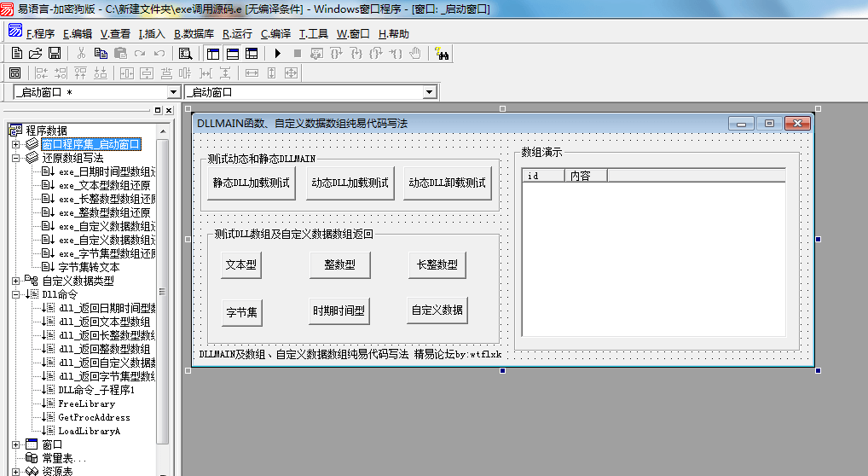Open the left _启动窗口 * combo box dropdown

coord(173,92)
